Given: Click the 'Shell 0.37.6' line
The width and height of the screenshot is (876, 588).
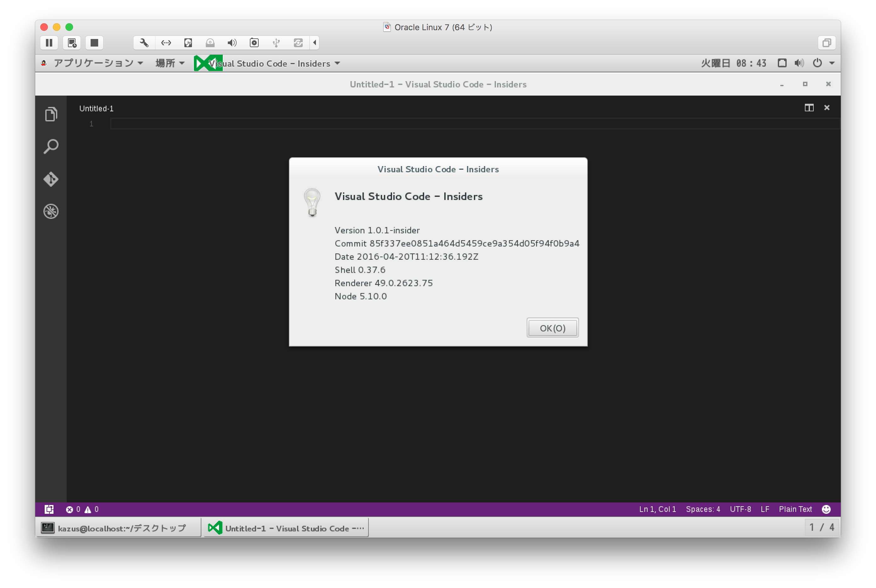Looking at the screenshot, I should click(x=360, y=269).
